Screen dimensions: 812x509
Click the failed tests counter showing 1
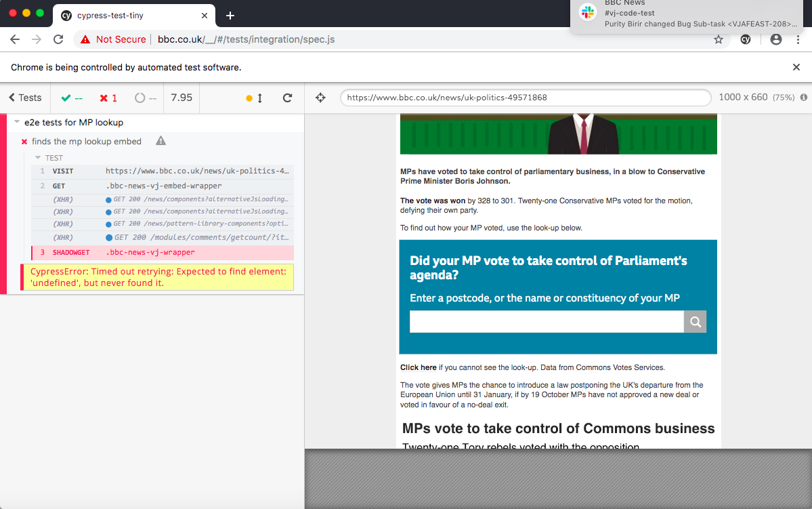pyautogui.click(x=108, y=98)
